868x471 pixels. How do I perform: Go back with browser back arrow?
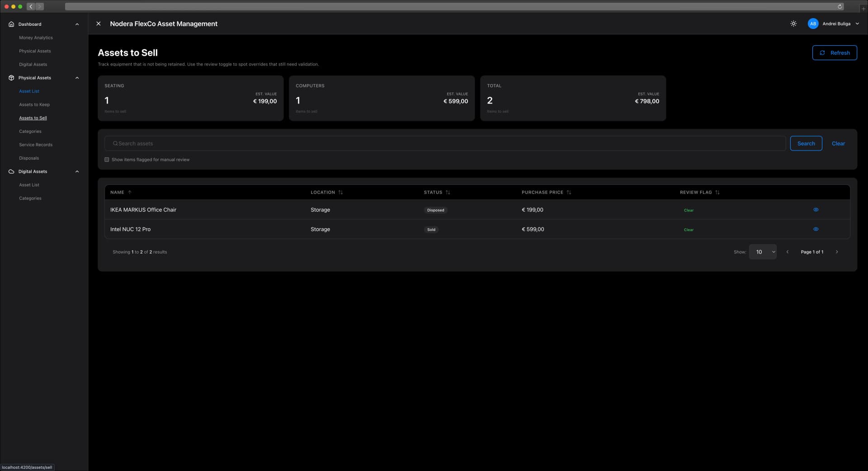click(x=31, y=6)
